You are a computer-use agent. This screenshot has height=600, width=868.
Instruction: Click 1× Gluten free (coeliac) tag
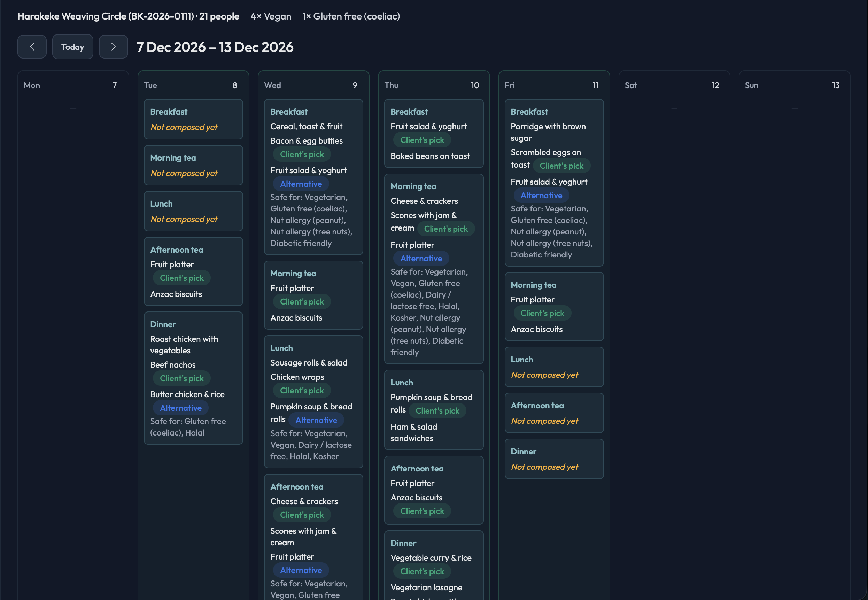pyautogui.click(x=351, y=16)
